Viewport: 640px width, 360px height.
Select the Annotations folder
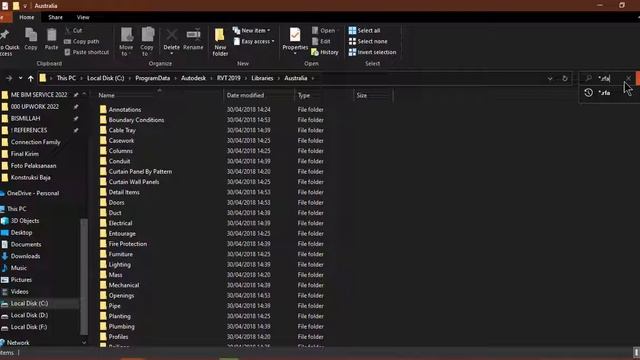click(125, 110)
